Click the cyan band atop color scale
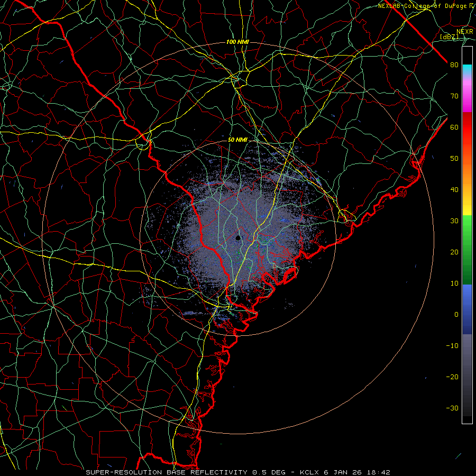This screenshot has height=476, width=476. click(x=467, y=70)
